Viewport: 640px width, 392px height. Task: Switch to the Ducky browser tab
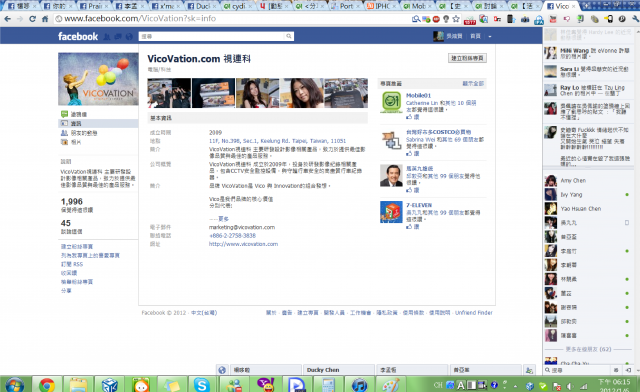(202, 6)
